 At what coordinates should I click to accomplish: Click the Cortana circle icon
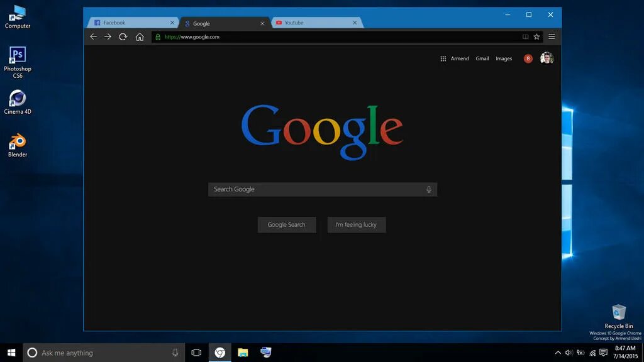32,353
